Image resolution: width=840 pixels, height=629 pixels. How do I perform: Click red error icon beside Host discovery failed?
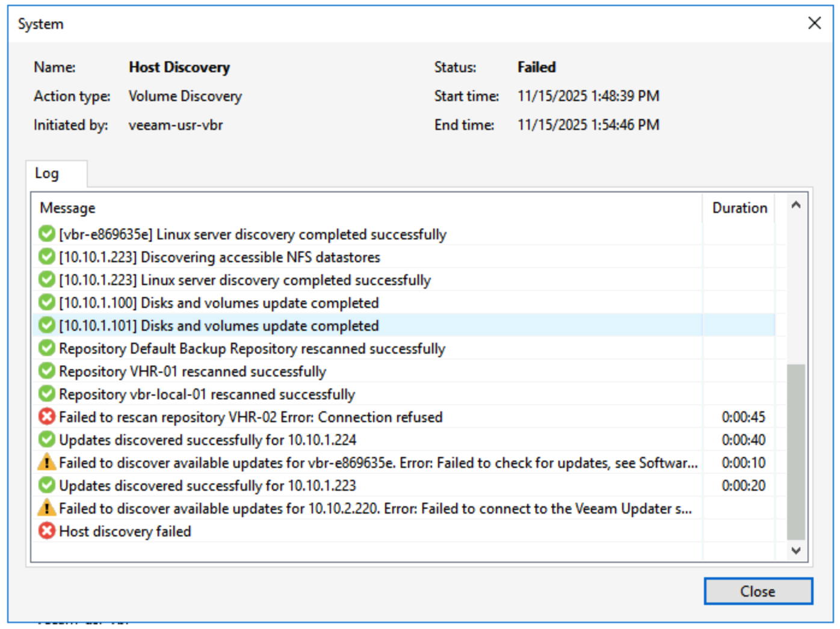point(47,531)
